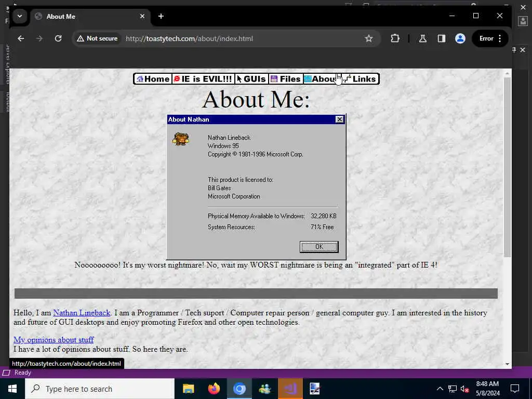
Task: Close the About Me tab
Action: pyautogui.click(x=142, y=16)
